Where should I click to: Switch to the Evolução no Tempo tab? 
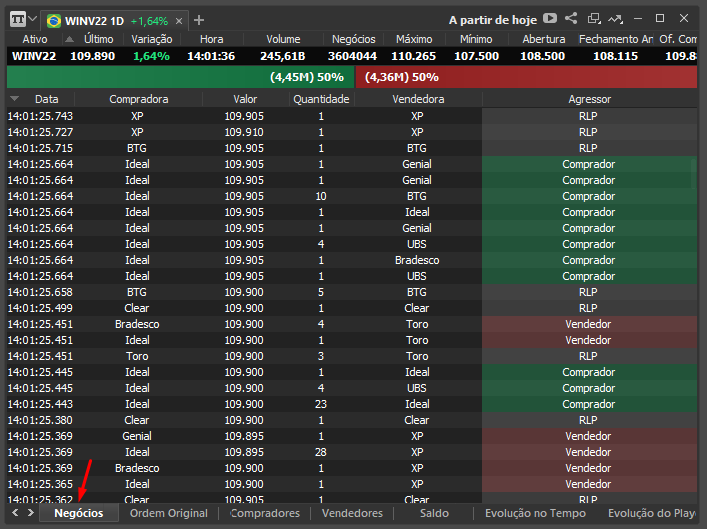click(x=535, y=513)
